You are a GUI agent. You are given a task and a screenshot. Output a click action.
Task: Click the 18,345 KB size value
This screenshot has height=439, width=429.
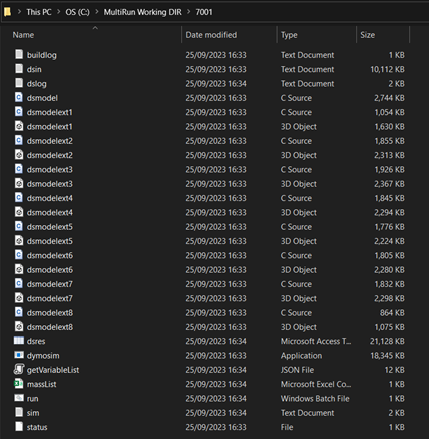[x=387, y=356]
